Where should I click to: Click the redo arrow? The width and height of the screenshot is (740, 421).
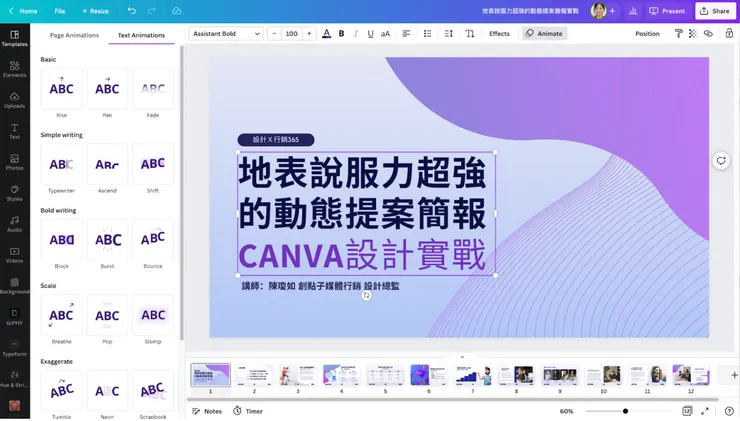click(x=152, y=10)
